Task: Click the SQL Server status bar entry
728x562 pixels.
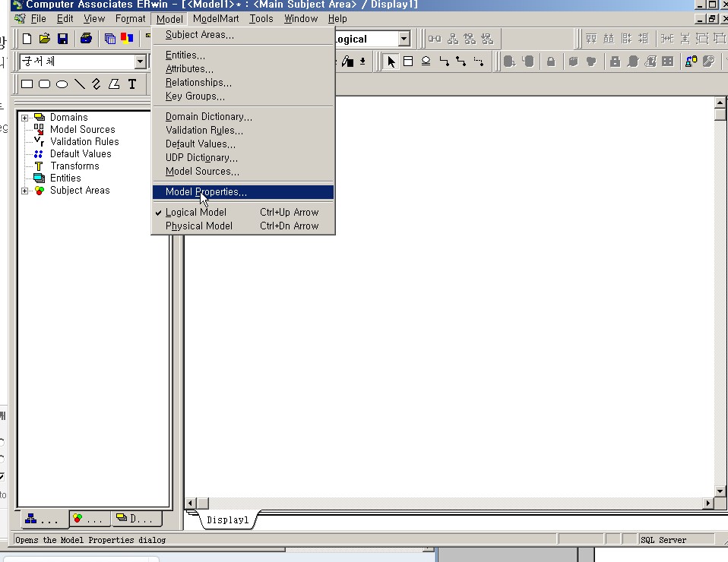Action: point(676,540)
